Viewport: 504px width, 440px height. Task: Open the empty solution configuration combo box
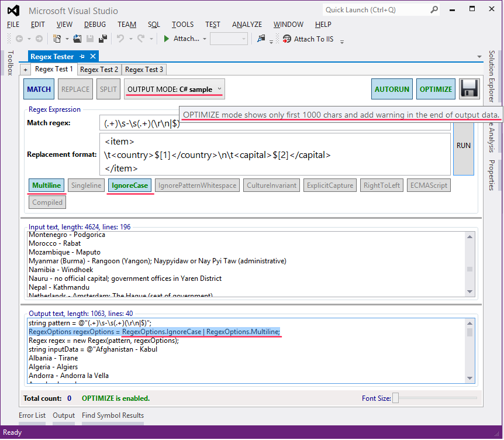tap(229, 39)
